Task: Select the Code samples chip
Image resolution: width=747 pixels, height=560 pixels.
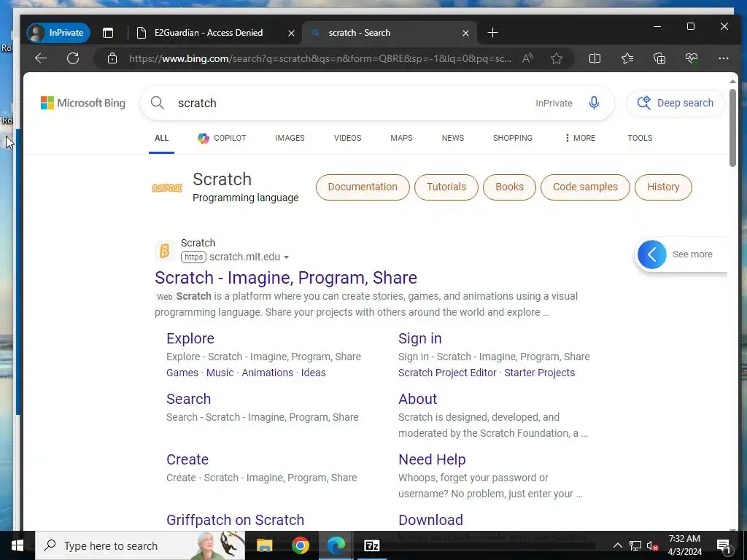Action: coord(585,187)
